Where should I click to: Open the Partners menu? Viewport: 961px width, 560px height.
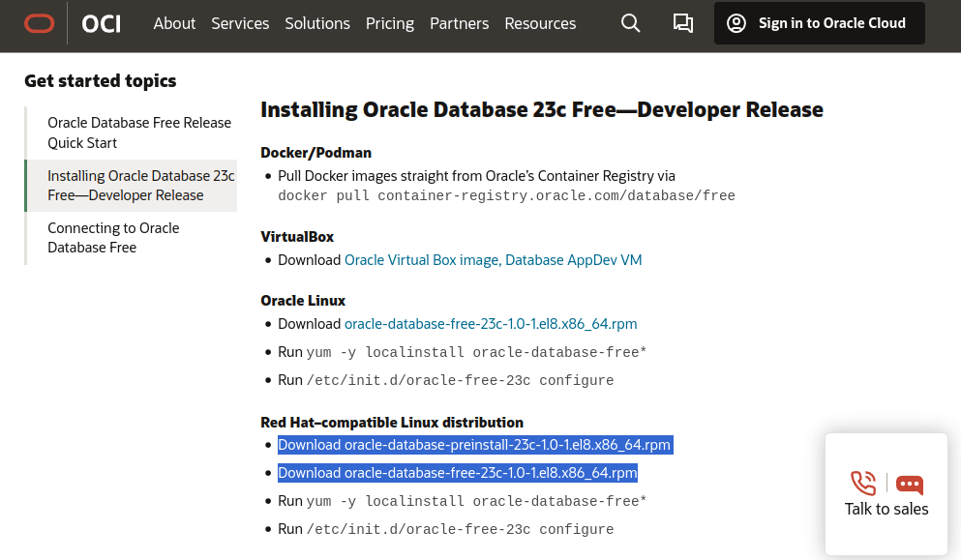(459, 23)
